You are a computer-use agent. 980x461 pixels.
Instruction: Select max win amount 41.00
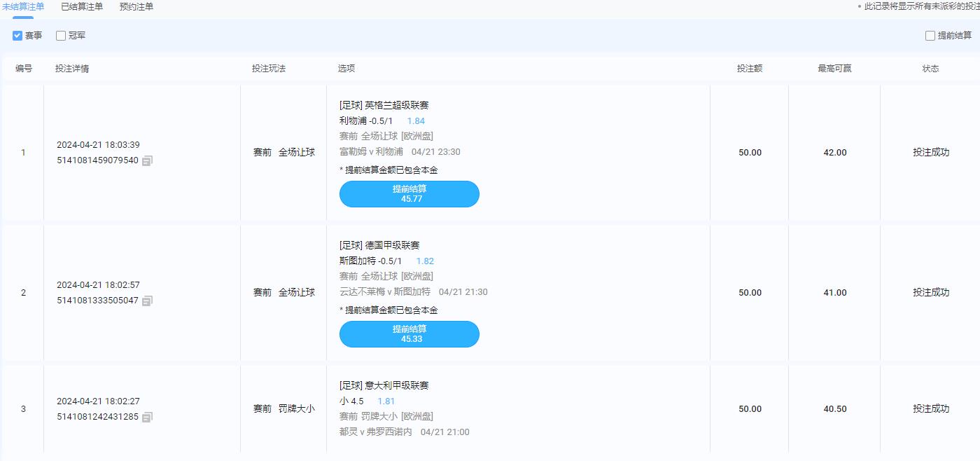(835, 292)
